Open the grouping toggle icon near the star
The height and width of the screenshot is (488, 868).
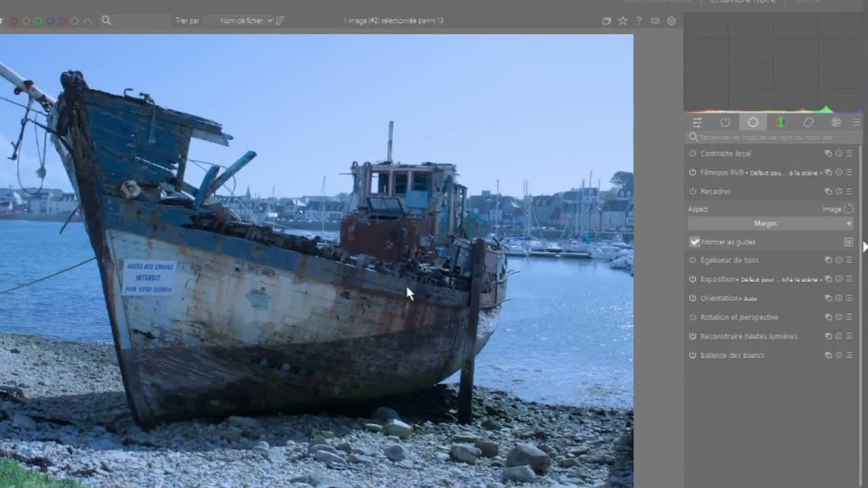[x=606, y=21]
